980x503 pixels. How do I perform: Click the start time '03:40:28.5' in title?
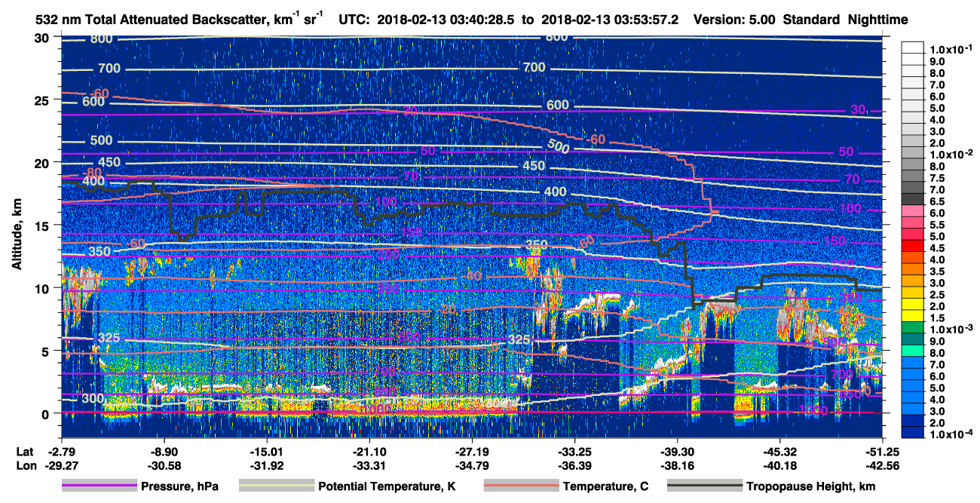coord(481,20)
